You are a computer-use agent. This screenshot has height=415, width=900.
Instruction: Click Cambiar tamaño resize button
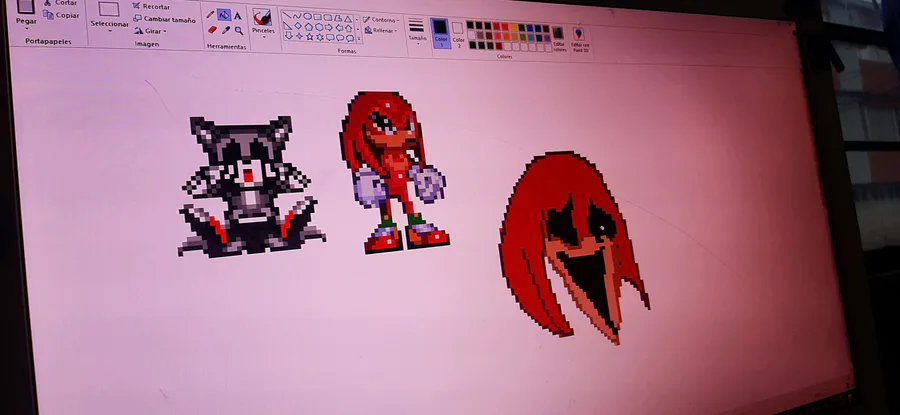[165, 19]
